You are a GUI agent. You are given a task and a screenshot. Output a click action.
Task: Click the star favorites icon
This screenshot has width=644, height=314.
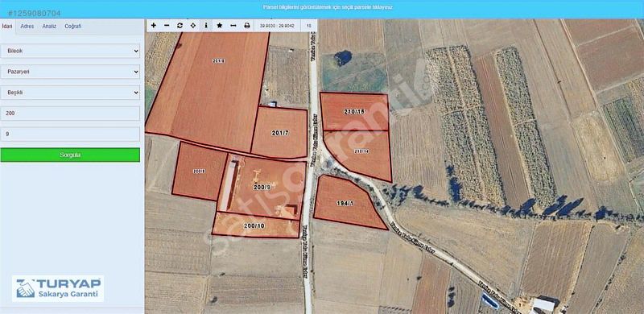(220, 26)
